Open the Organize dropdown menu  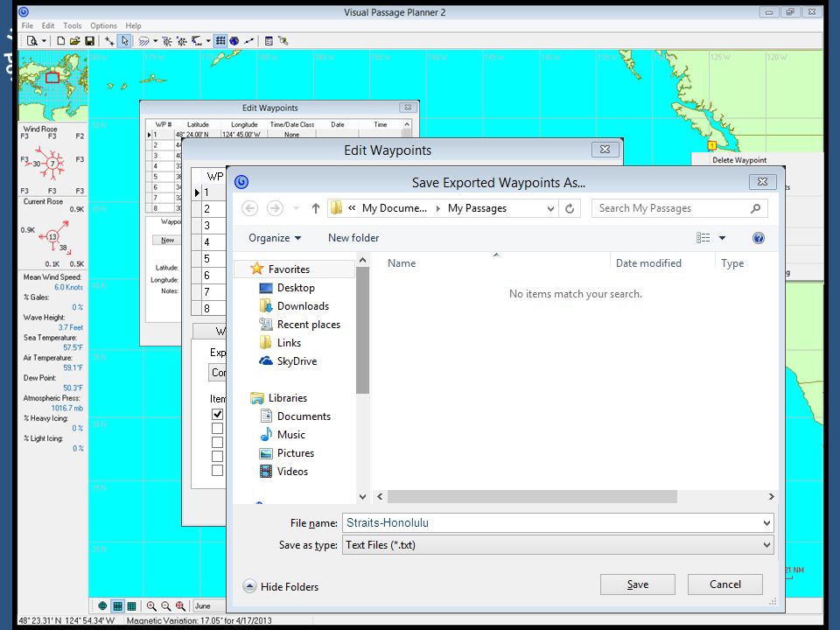click(x=275, y=238)
